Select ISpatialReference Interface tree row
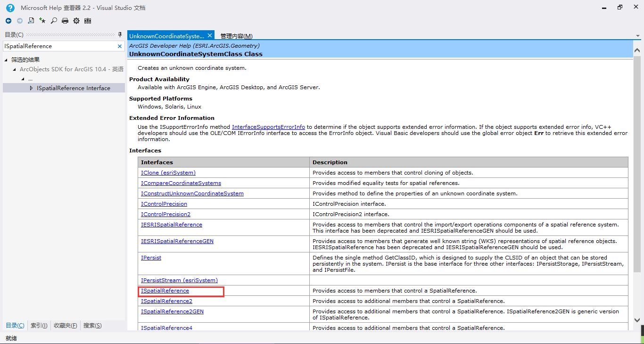The width and height of the screenshot is (644, 344). click(x=64, y=88)
